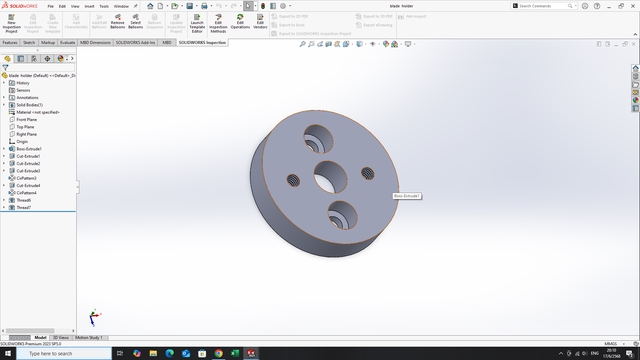The height and width of the screenshot is (360, 640).
Task: Click the Open file icon
Action: (175, 6)
